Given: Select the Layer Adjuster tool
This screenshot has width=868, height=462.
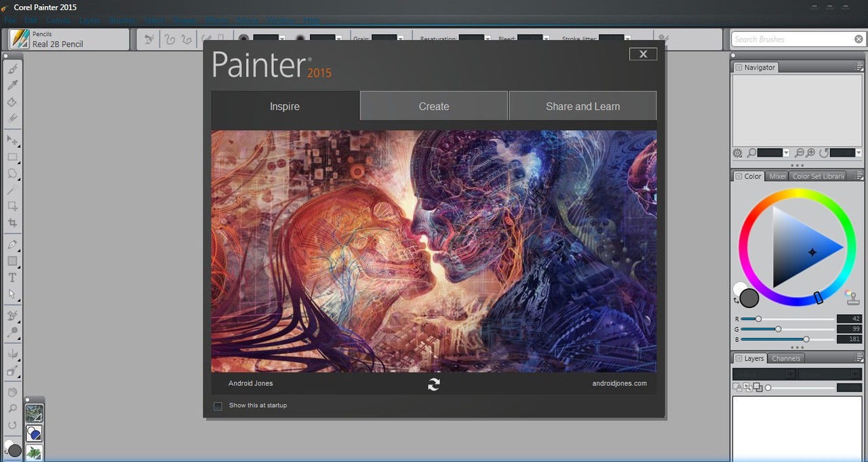Looking at the screenshot, I should [12, 140].
